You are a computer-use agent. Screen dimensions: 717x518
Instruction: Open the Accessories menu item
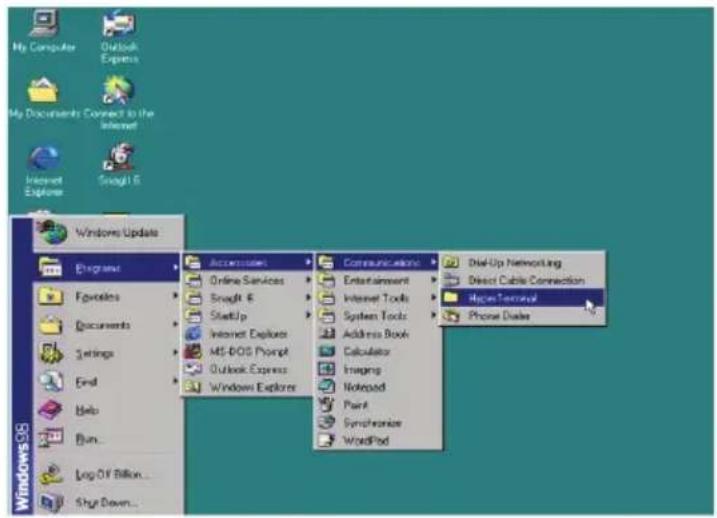pyautogui.click(x=248, y=262)
